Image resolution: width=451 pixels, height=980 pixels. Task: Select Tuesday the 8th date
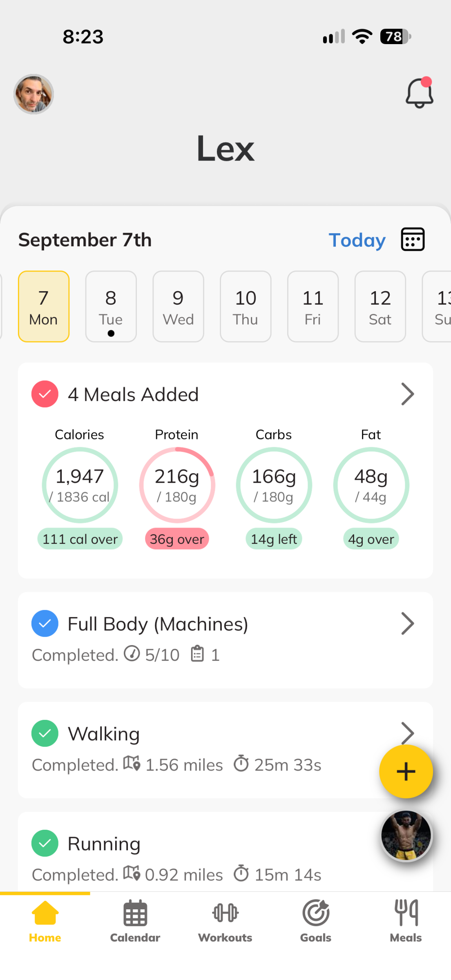(x=111, y=306)
